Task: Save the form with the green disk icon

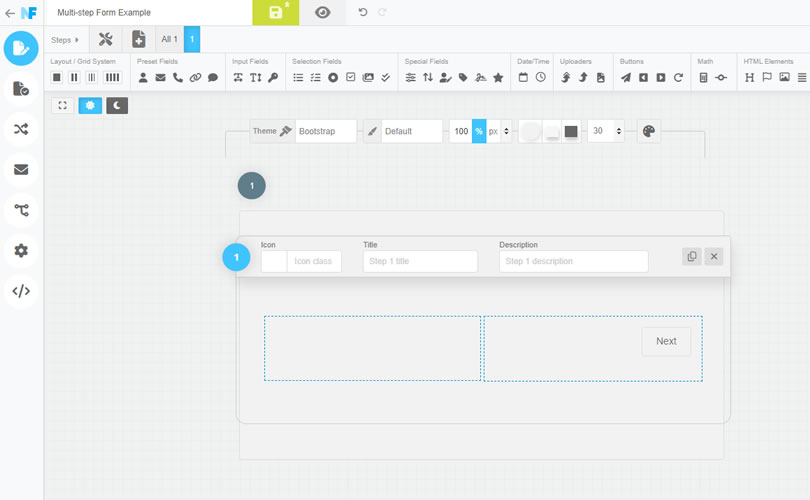Action: [275, 12]
